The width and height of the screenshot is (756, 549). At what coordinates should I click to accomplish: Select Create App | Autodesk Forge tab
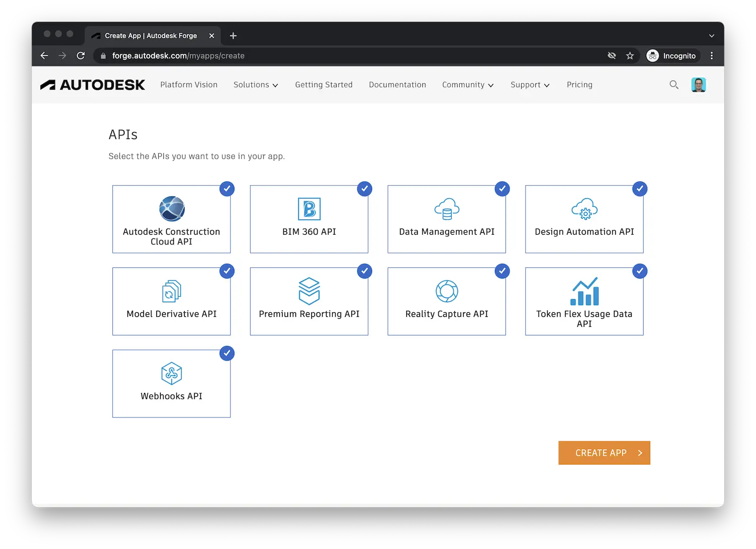pos(153,36)
